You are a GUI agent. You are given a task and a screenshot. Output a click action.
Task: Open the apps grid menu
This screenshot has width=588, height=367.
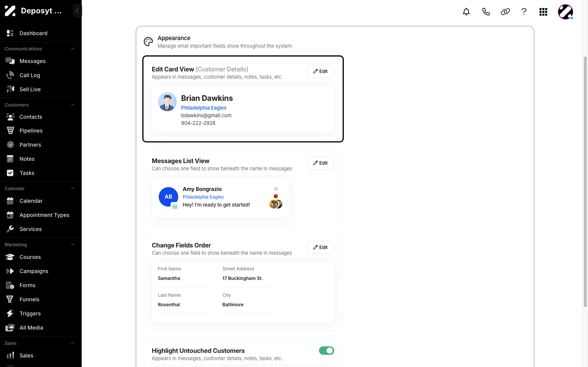point(543,12)
